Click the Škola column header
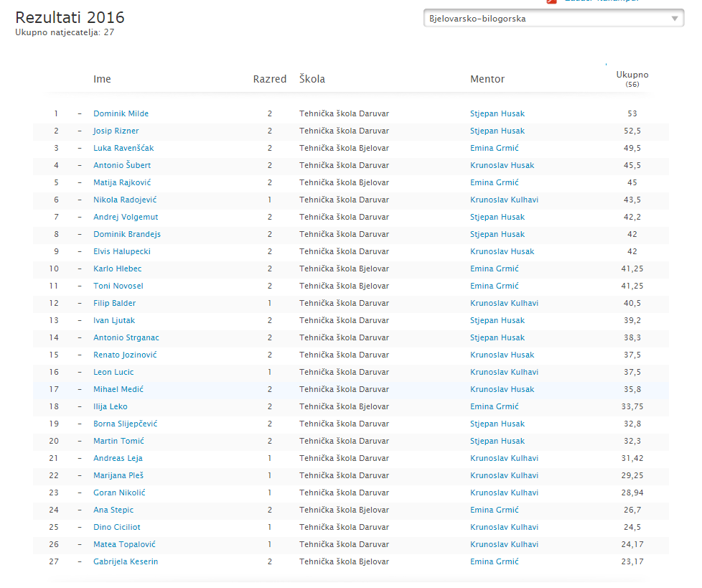 click(x=312, y=79)
